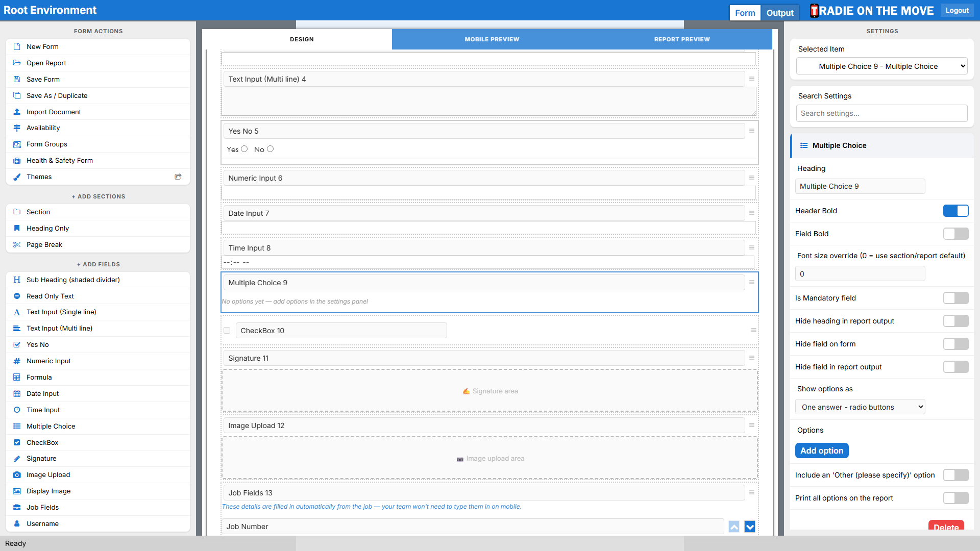Switch to the Output view
Image resolution: width=980 pixels, height=551 pixels.
[x=780, y=13]
